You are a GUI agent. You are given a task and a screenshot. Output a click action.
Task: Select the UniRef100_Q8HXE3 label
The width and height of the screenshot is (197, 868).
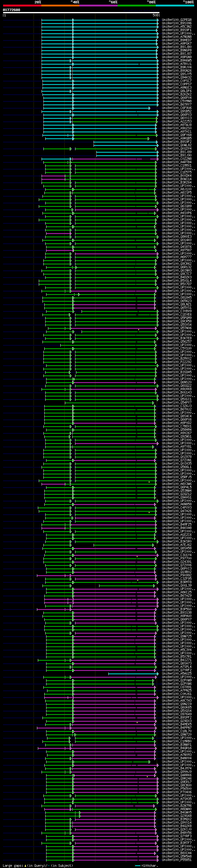point(177,236)
